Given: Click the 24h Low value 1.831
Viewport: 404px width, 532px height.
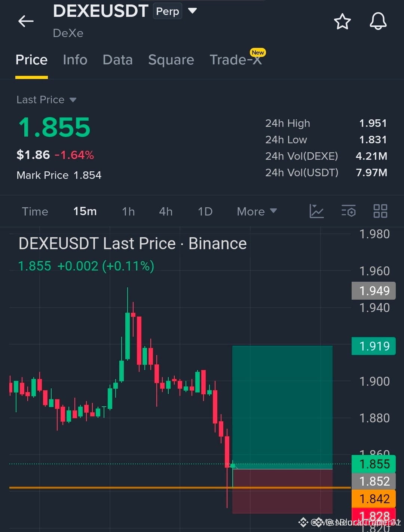Looking at the screenshot, I should point(373,140).
